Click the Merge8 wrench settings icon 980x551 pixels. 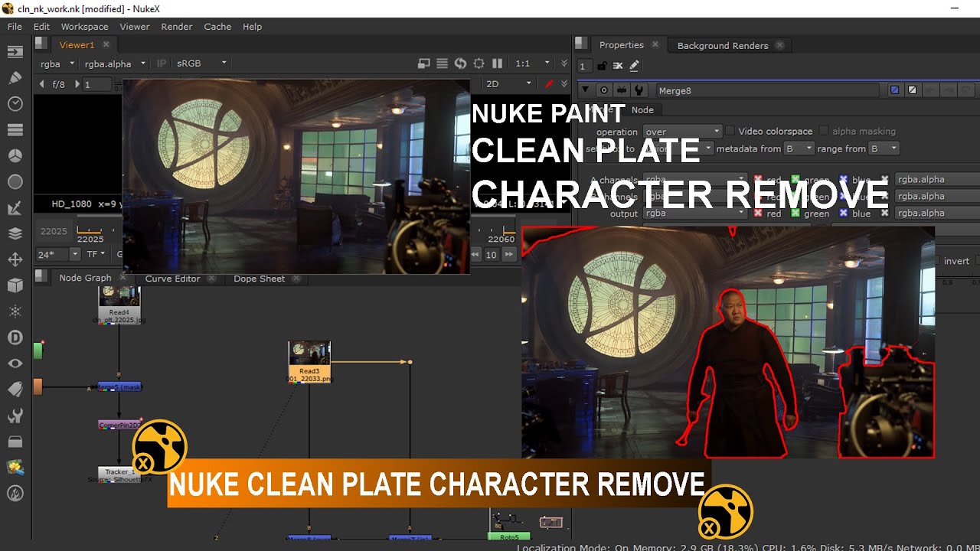[639, 90]
